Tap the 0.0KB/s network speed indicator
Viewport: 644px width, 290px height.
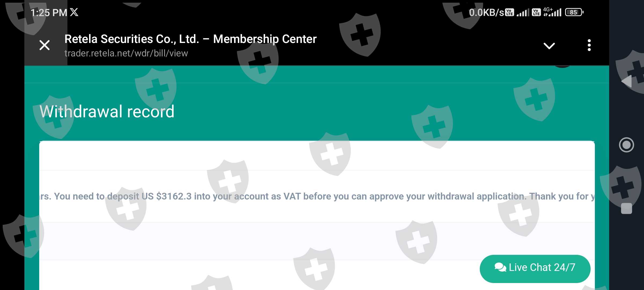(486, 12)
